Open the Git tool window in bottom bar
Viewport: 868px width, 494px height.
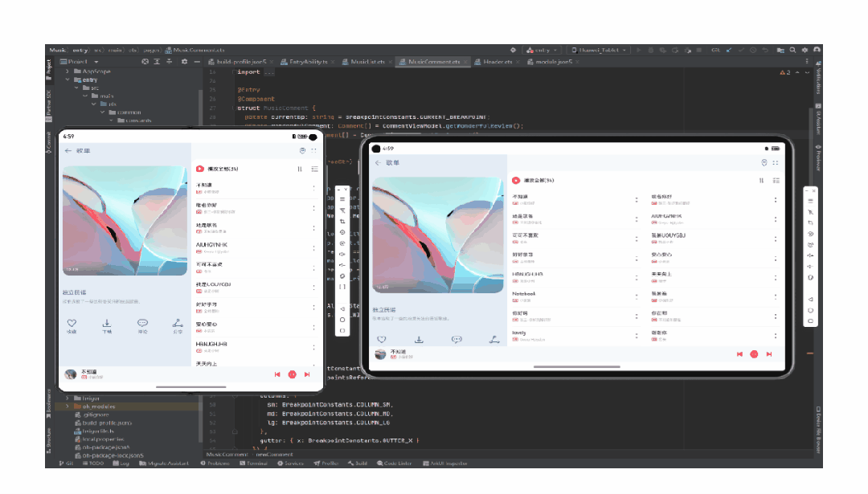click(x=66, y=463)
